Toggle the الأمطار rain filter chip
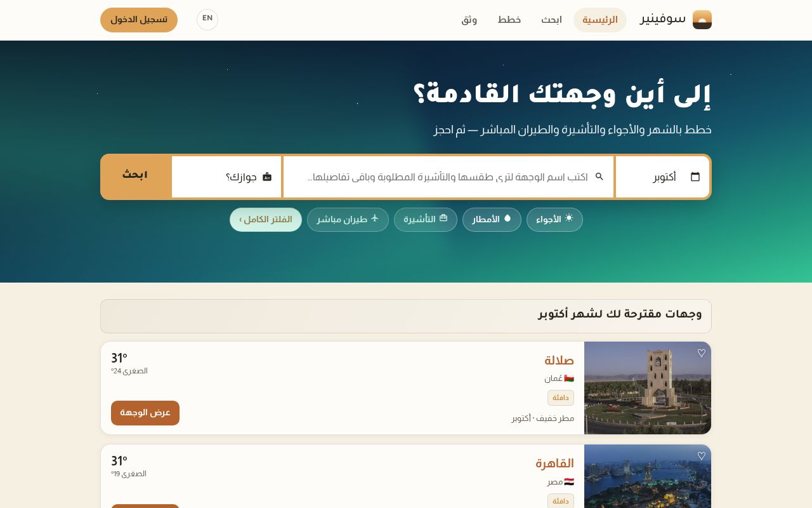 (x=492, y=220)
